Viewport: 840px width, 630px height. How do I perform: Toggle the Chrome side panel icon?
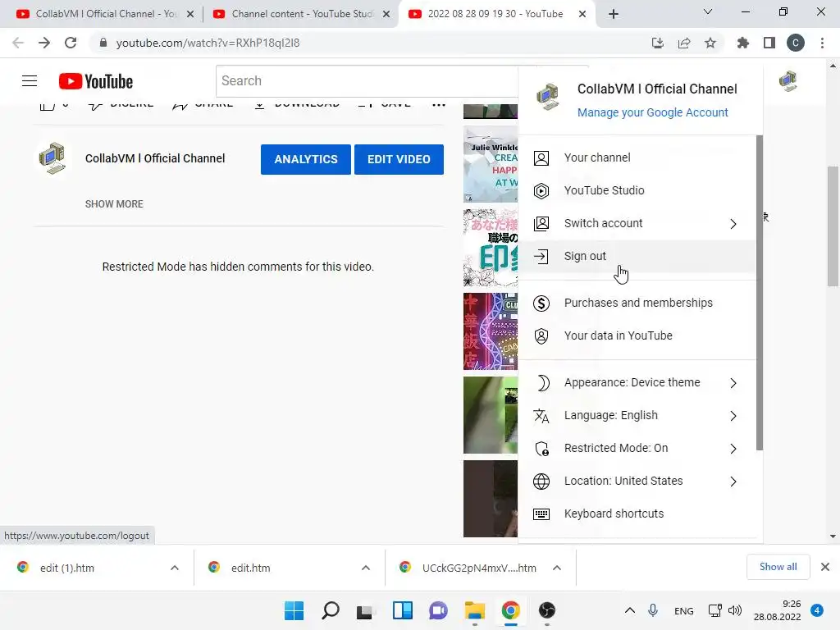tap(769, 43)
